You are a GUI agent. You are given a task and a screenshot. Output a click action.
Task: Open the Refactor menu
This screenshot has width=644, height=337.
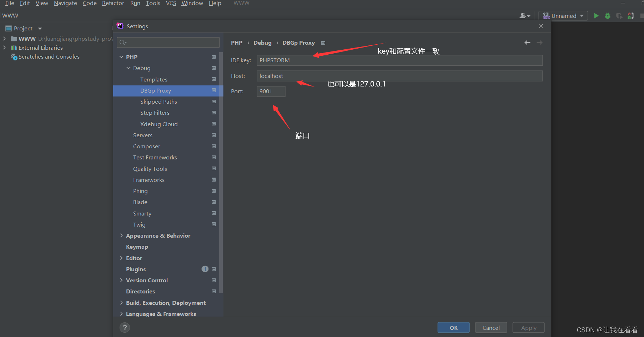(113, 3)
